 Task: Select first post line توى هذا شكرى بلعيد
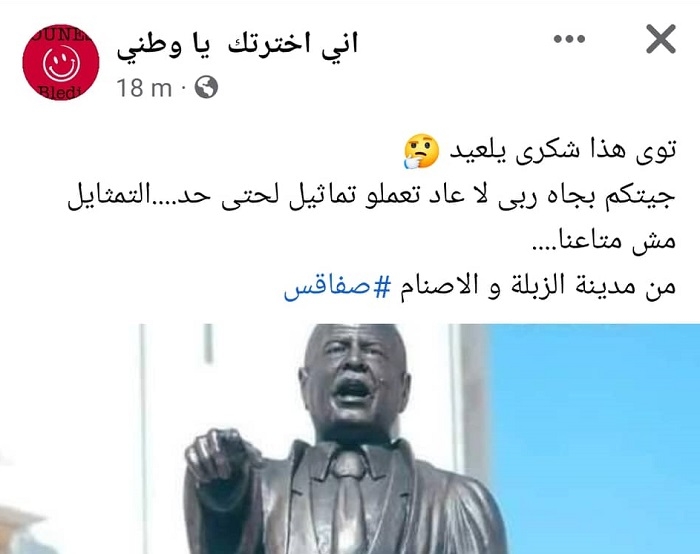tap(562, 152)
